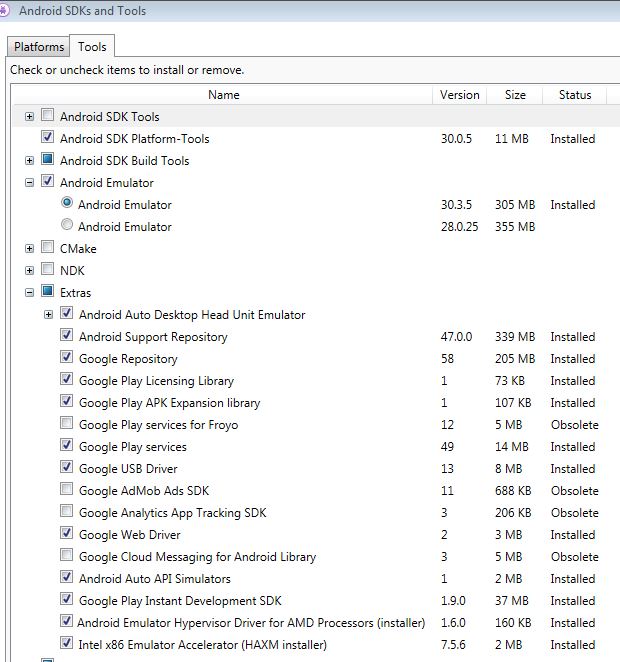Viewport: 620px width, 662px height.
Task: Uncheck Google Repository
Action: [66, 357]
